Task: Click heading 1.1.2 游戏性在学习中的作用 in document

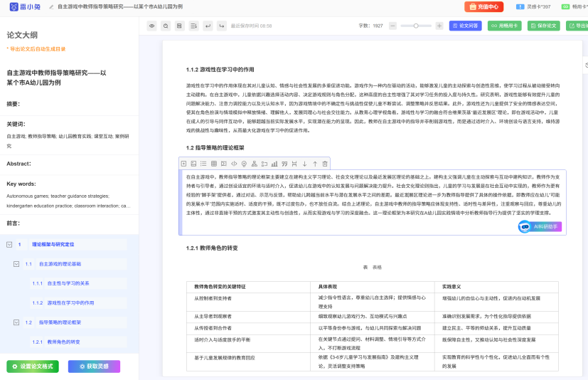Action: pos(220,70)
